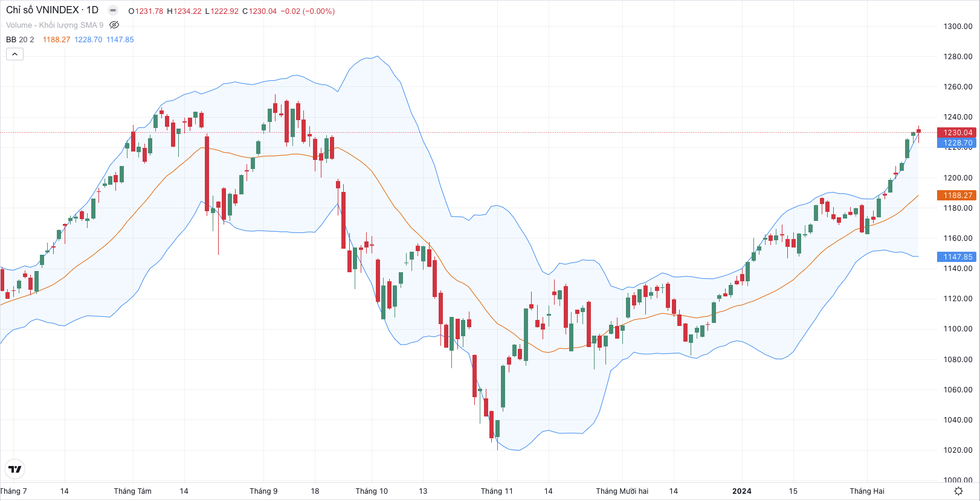Image resolution: width=980 pixels, height=501 pixels.
Task: Click the blue 1147.85 price axis label
Action: coord(956,257)
